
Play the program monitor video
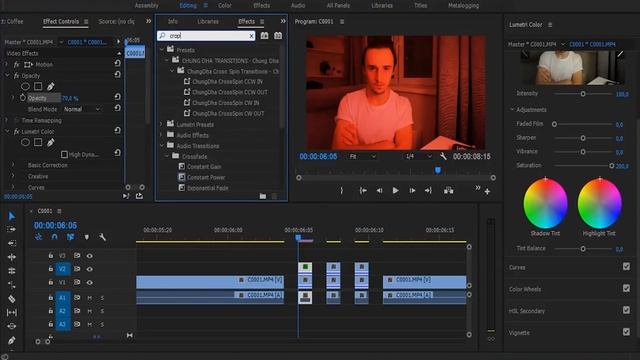395,191
